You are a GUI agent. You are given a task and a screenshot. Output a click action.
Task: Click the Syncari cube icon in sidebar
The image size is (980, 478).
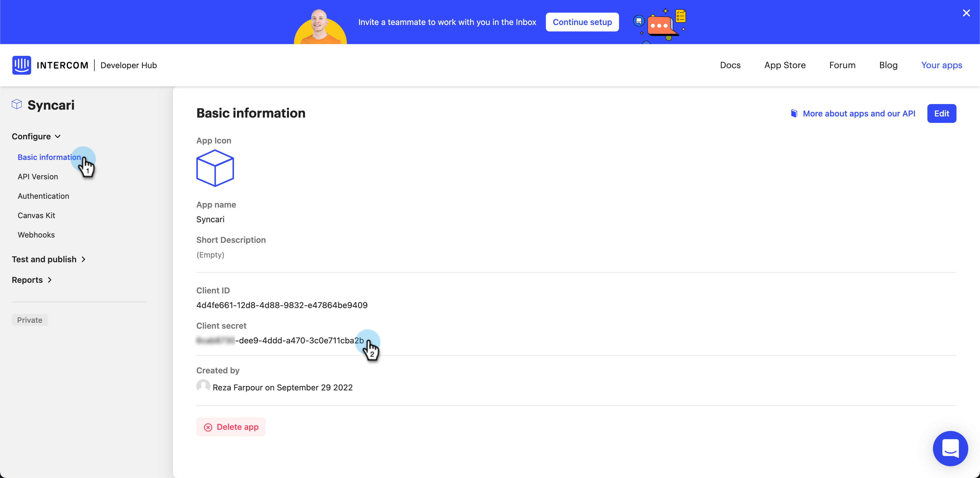click(x=17, y=104)
